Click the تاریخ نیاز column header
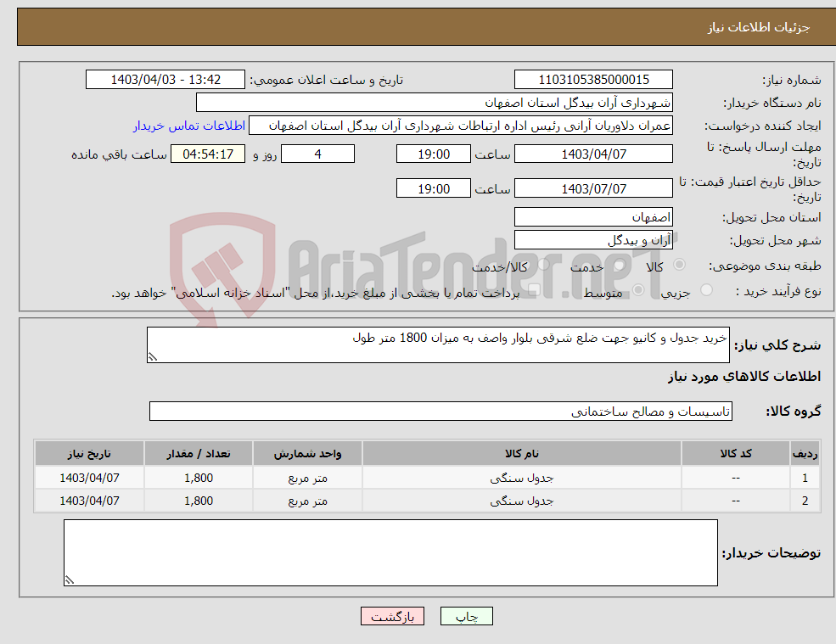Image resolution: width=836 pixels, height=644 pixels. (89, 454)
